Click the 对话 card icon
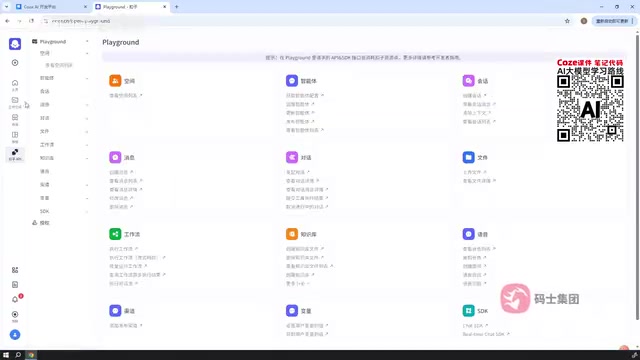The height and width of the screenshot is (360, 640). pos(292,157)
